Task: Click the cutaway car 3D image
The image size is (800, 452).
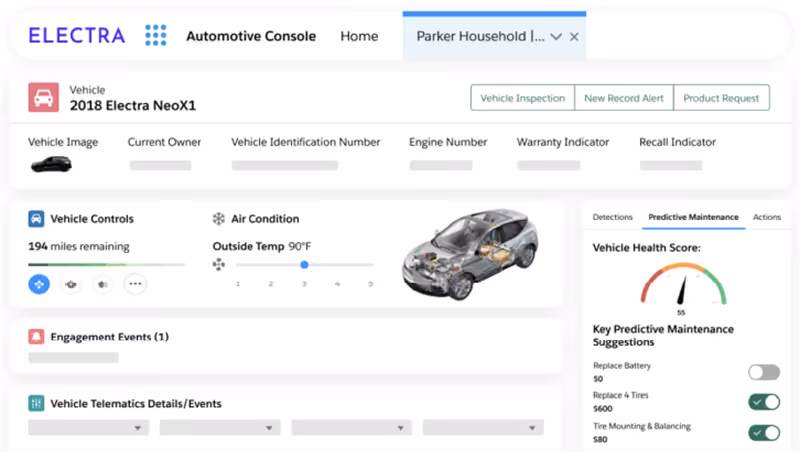Action: point(470,254)
